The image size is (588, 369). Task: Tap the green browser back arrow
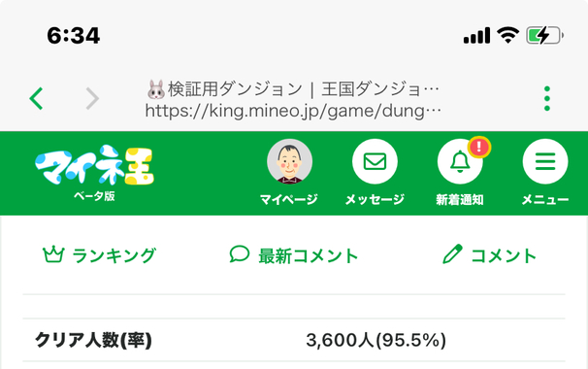click(36, 98)
